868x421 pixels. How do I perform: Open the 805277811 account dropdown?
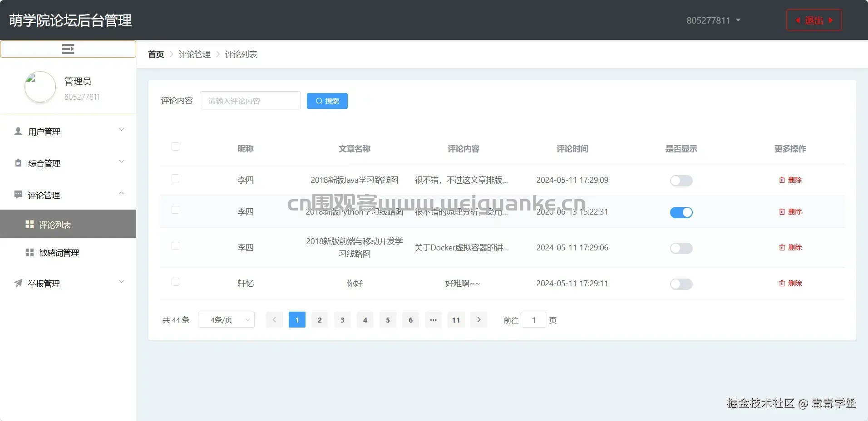[713, 20]
